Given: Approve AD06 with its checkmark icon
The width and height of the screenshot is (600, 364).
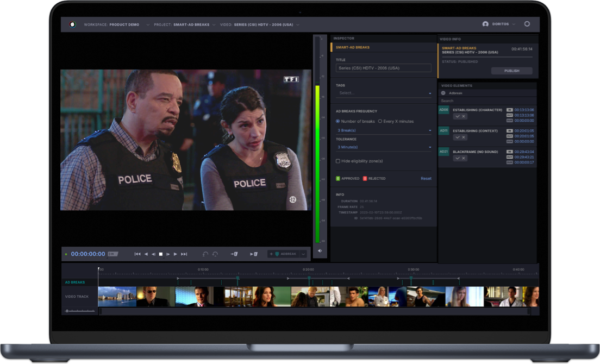Looking at the screenshot, I should (x=457, y=116).
